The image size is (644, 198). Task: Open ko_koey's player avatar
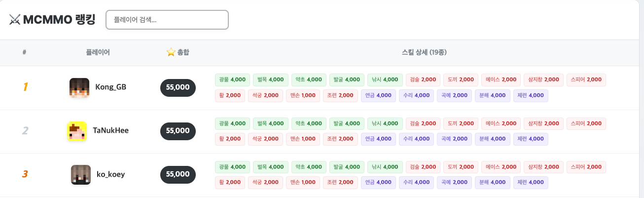tap(81, 174)
